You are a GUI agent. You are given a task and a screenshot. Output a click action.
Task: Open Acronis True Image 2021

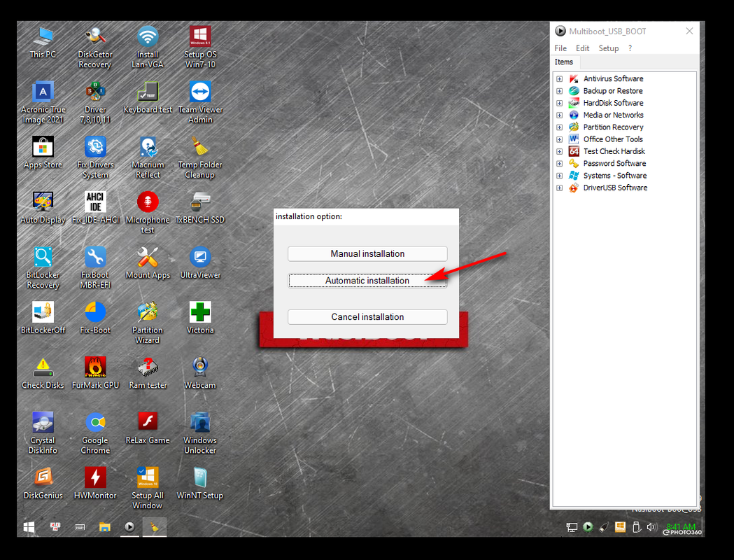pyautogui.click(x=43, y=102)
